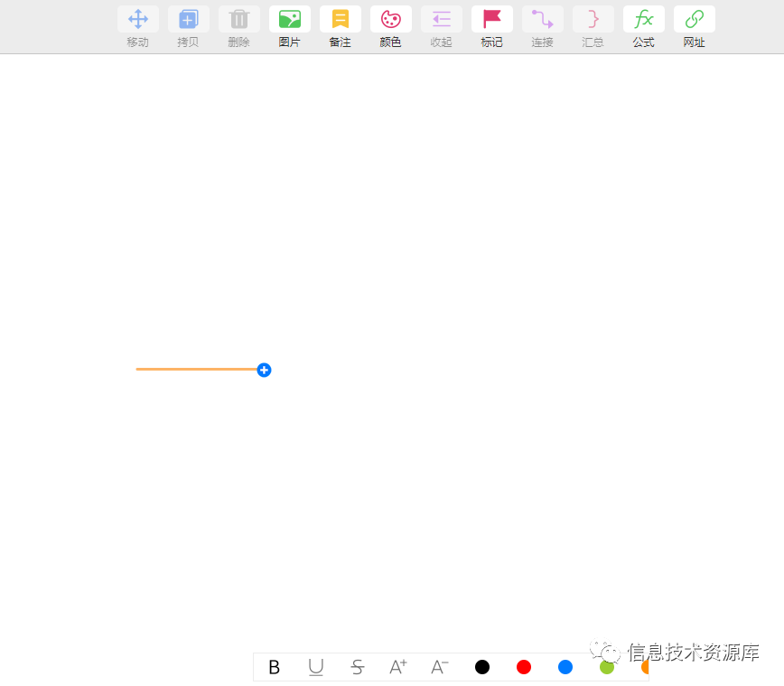Viewport: 784px width, 686px height.
Task: Toggle strikethrough text formatting
Action: 358,667
